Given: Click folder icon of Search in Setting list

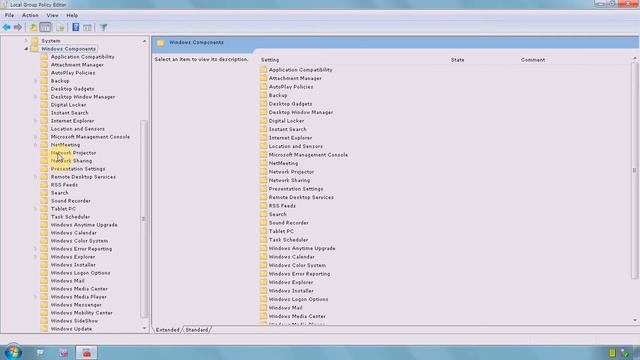Looking at the screenshot, I should point(263,214).
